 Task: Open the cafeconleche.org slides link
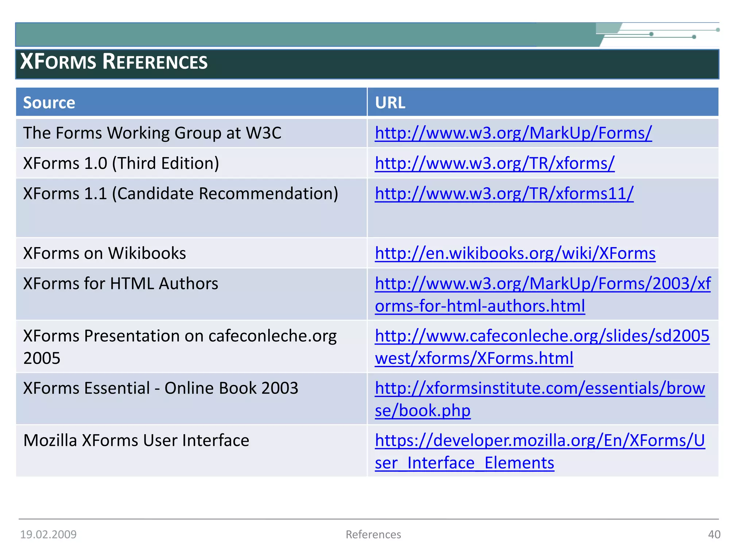click(x=542, y=347)
